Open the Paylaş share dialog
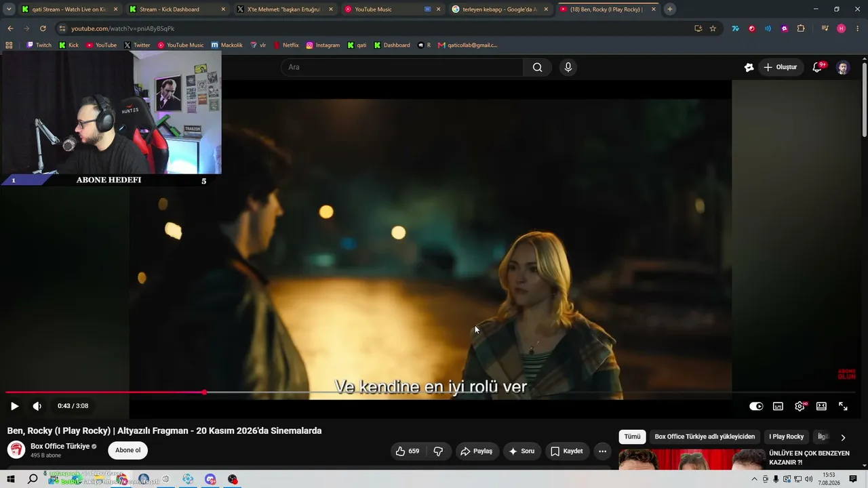The image size is (868, 488). [x=476, y=451]
